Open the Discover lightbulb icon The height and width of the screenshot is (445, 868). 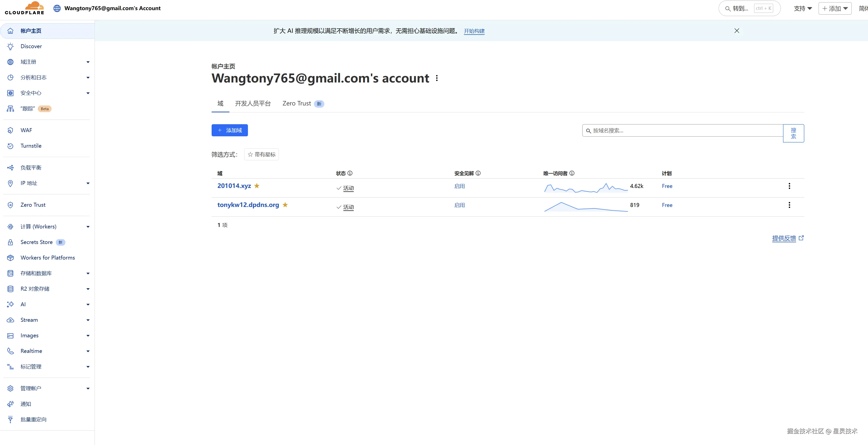pyautogui.click(x=10, y=46)
